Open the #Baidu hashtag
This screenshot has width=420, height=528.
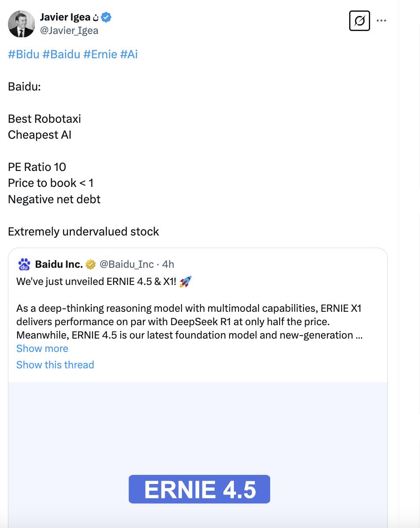click(61, 54)
